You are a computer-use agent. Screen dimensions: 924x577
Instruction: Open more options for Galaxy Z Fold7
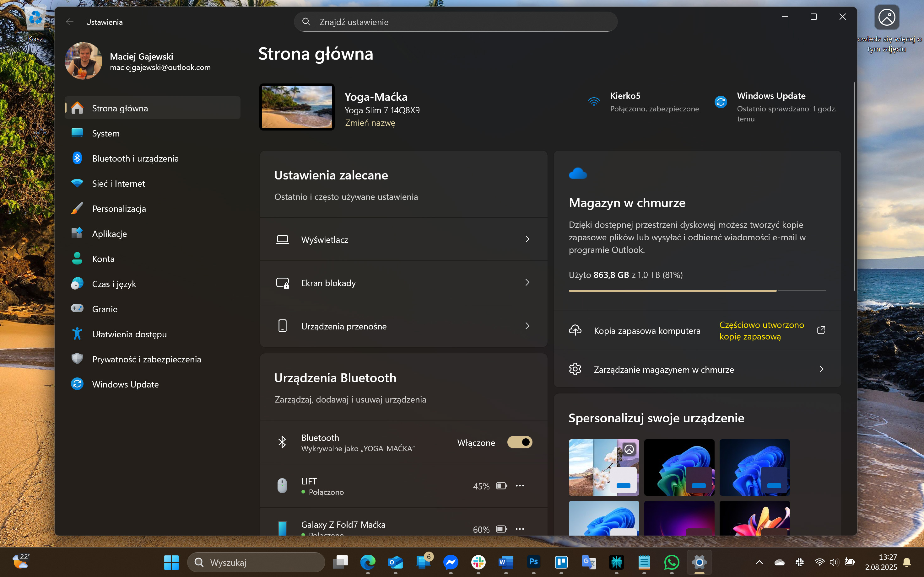[x=520, y=529]
